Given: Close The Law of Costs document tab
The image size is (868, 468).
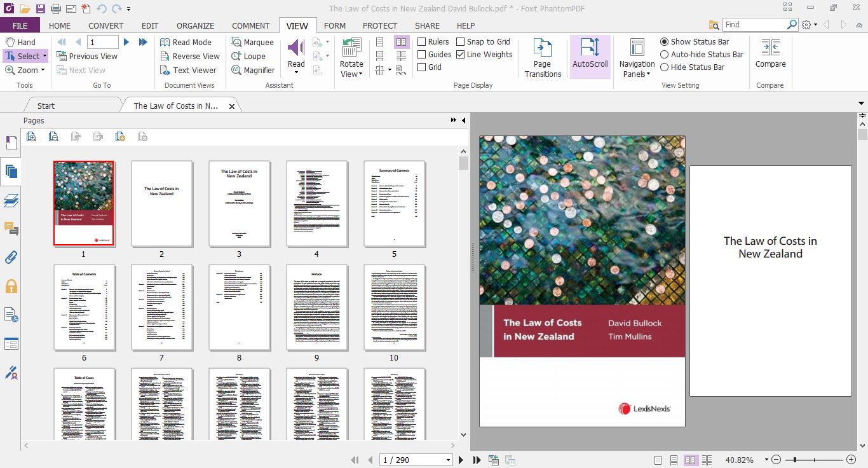Looking at the screenshot, I should point(232,106).
